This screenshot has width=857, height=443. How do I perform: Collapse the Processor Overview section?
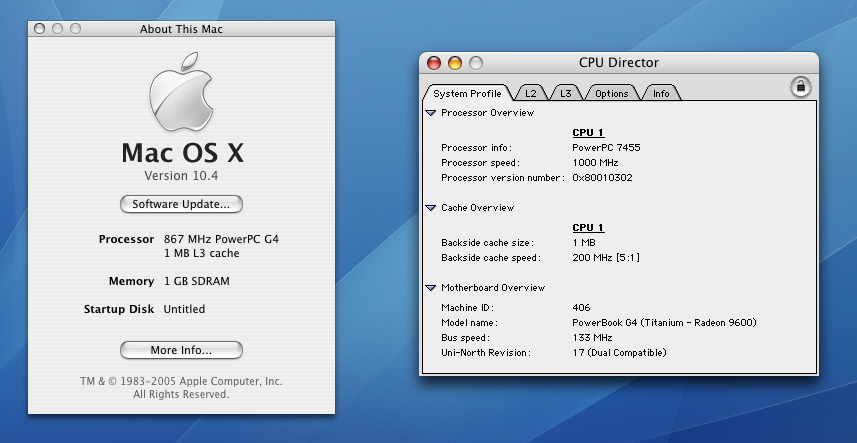431,113
